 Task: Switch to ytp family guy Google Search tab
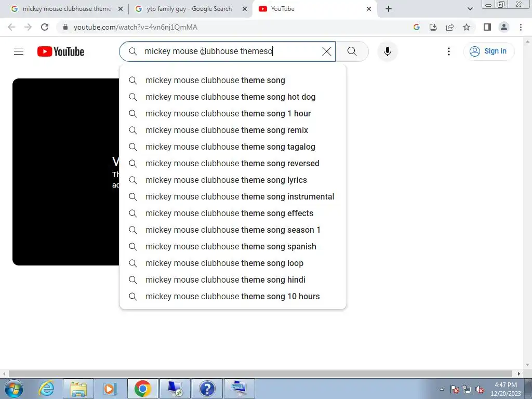(189, 9)
